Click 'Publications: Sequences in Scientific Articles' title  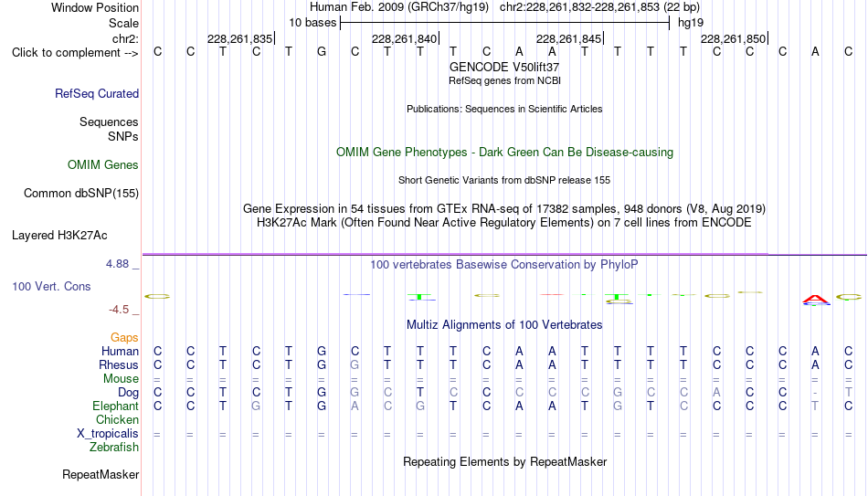click(504, 109)
